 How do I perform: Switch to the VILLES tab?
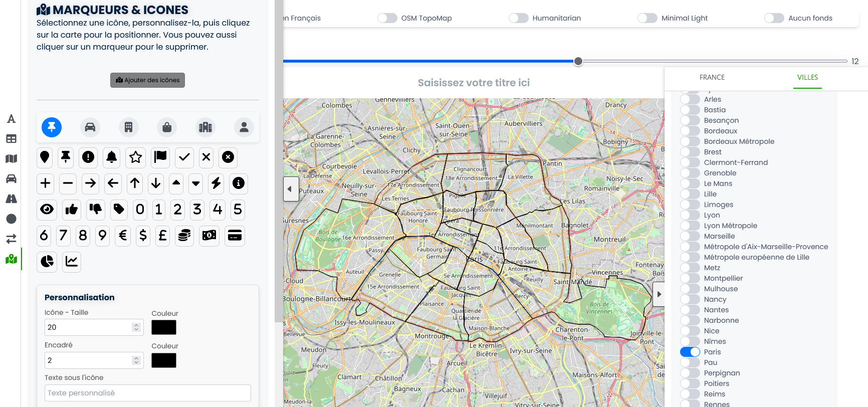(807, 77)
